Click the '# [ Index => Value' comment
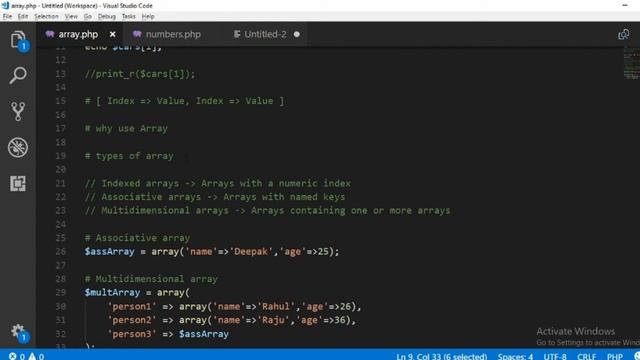640x360 pixels. click(x=184, y=101)
